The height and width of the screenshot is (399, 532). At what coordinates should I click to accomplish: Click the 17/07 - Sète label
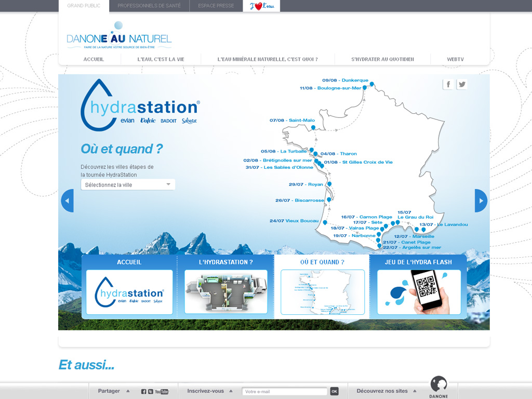[x=368, y=222]
